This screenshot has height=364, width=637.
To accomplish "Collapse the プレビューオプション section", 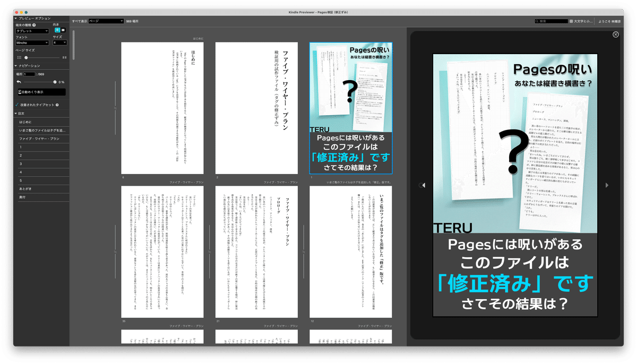I will click(x=16, y=19).
